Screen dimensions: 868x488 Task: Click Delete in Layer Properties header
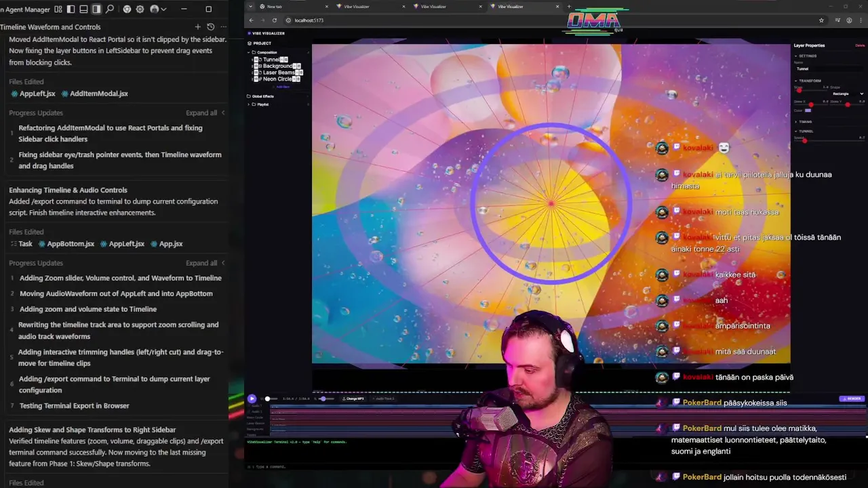coord(860,45)
